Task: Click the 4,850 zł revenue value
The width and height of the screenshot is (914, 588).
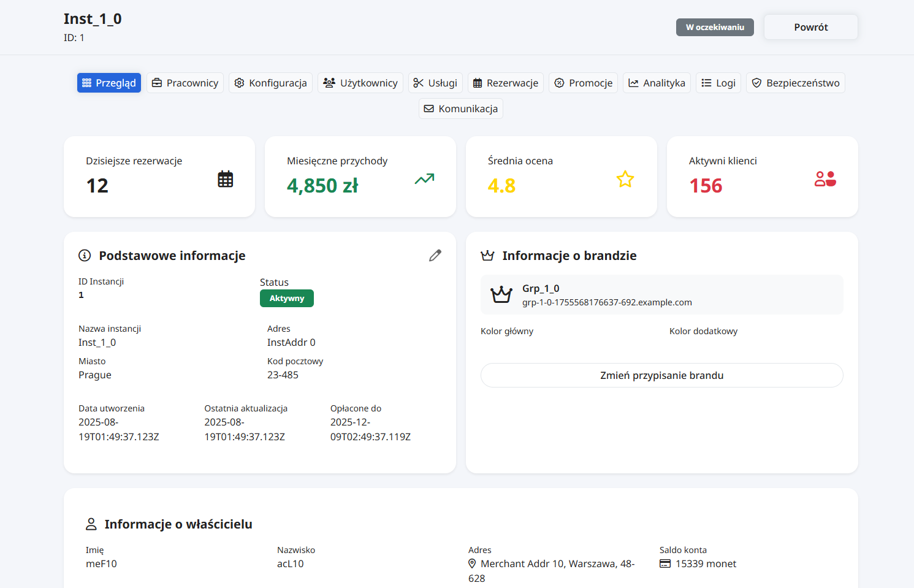Action: click(322, 186)
